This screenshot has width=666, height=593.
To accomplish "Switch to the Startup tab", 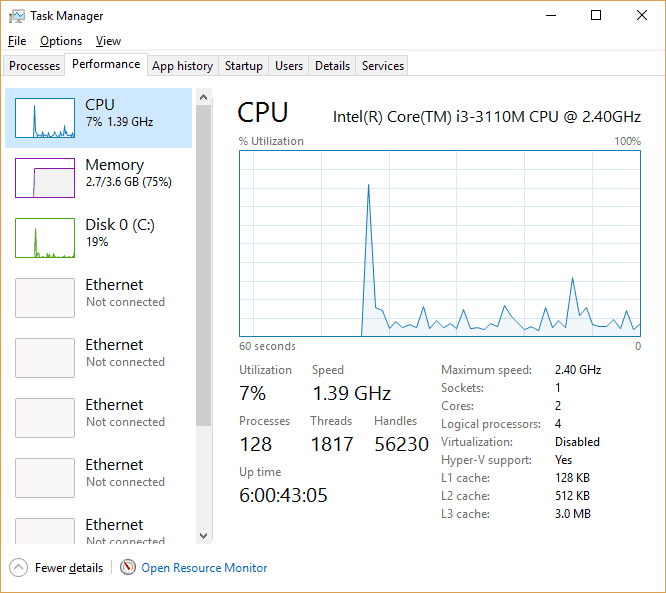I will coord(243,66).
